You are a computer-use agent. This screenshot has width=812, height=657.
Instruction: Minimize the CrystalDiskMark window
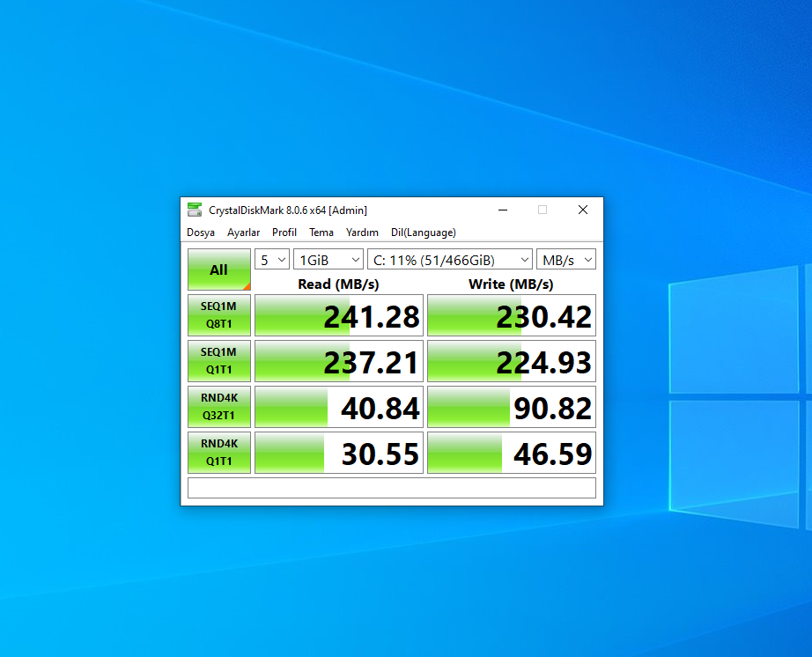tap(502, 210)
